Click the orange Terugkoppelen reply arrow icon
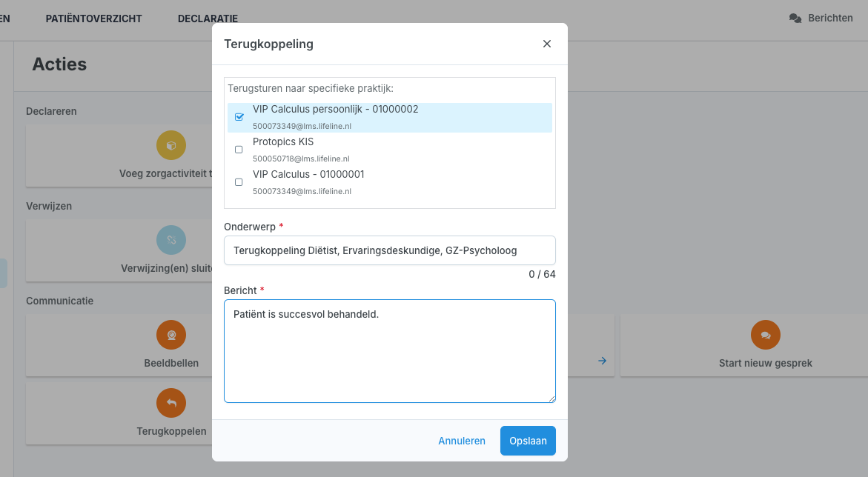Image resolution: width=868 pixels, height=477 pixels. tap(171, 403)
